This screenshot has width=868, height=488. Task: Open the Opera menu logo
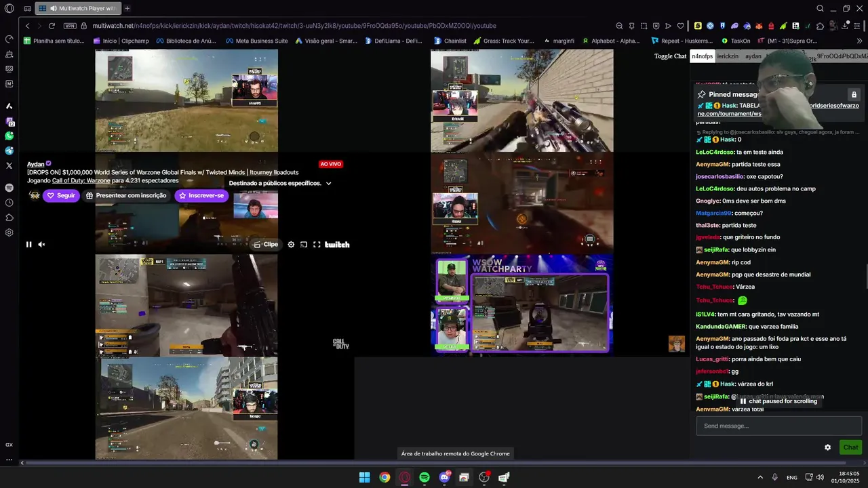click(x=9, y=8)
